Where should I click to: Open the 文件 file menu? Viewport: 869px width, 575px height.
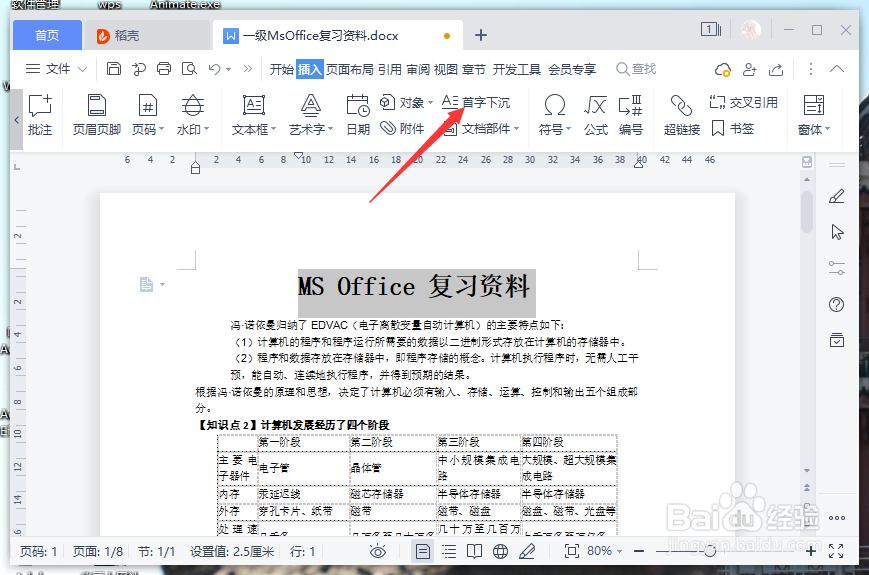(57, 69)
